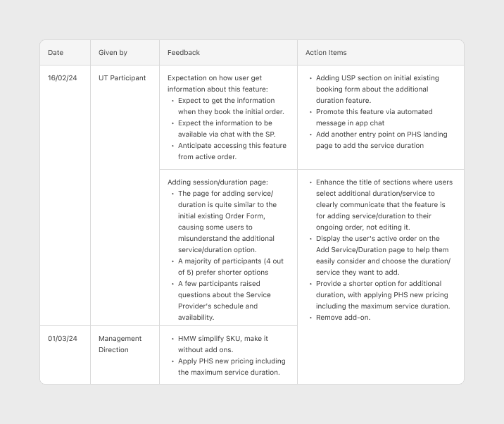The width and height of the screenshot is (504, 424).
Task: Click the 'Remove add-on.' action item
Action: click(x=343, y=318)
